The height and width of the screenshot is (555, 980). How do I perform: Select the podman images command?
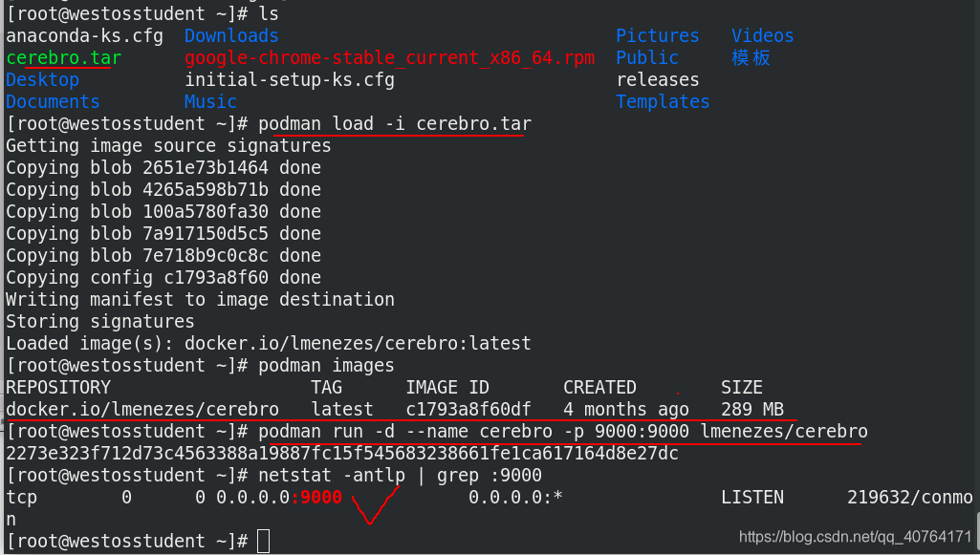(x=326, y=365)
